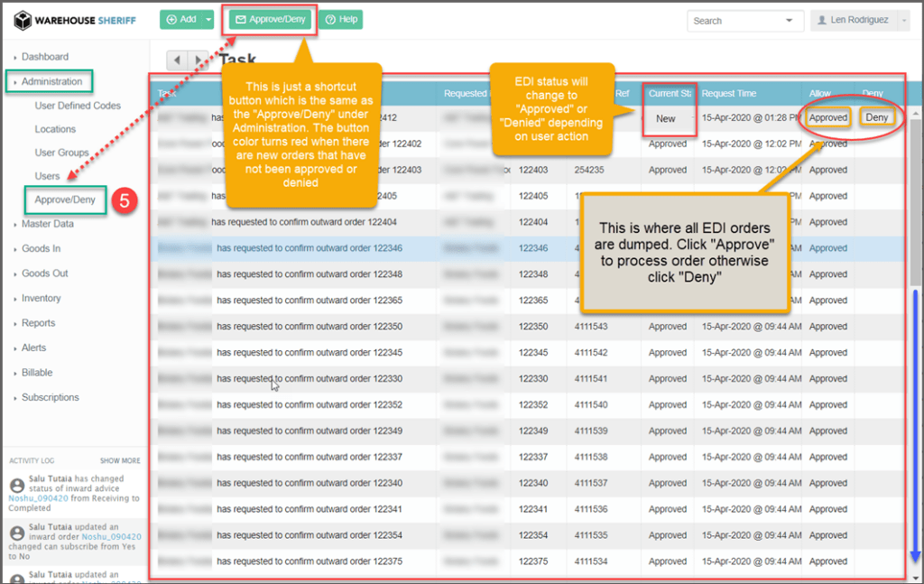924x584 pixels.
Task: Expand the Dashboard menu item
Action: pos(44,57)
